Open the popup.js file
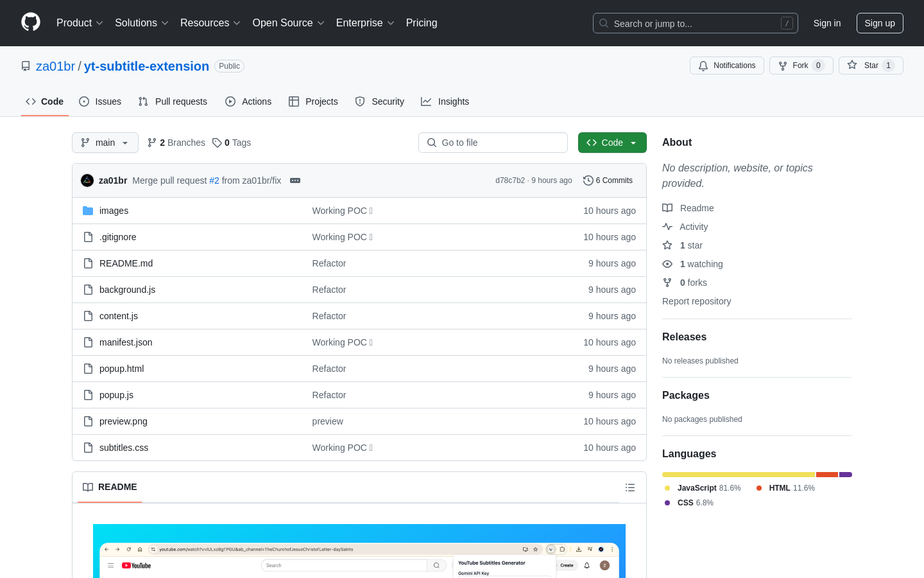 [116, 395]
